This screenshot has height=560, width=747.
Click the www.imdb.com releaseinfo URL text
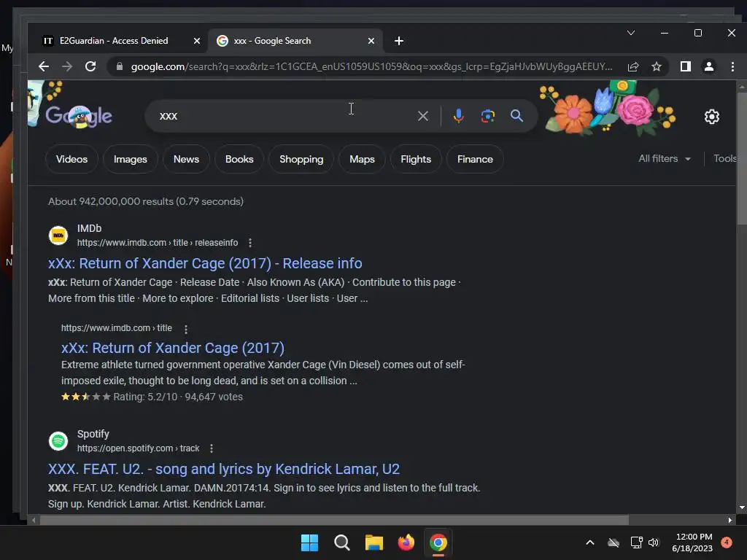tap(158, 243)
